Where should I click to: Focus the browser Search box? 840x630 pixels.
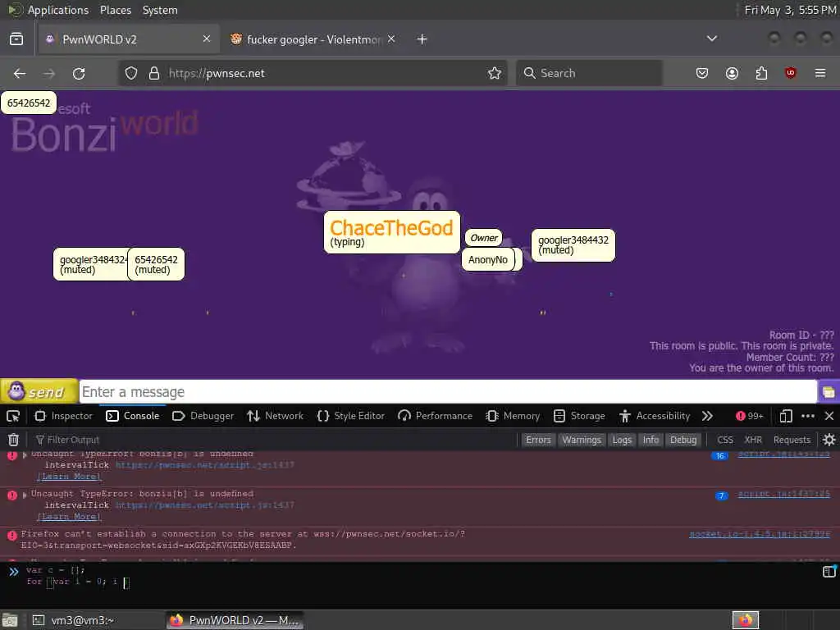[589, 73]
